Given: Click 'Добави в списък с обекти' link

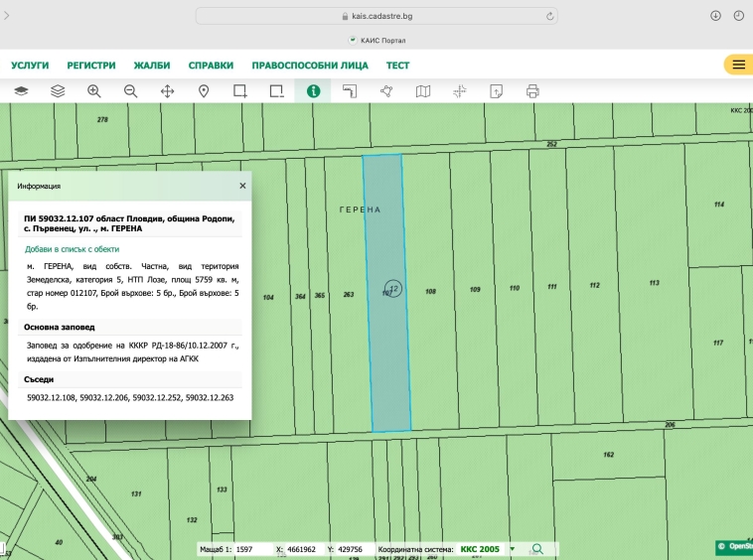Looking at the screenshot, I should tap(72, 249).
